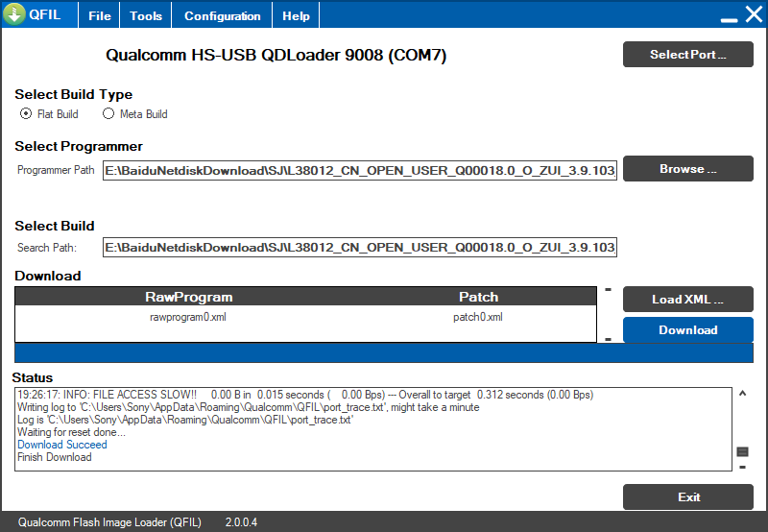Open the File menu
This screenshot has height=532, width=768.
click(x=100, y=15)
